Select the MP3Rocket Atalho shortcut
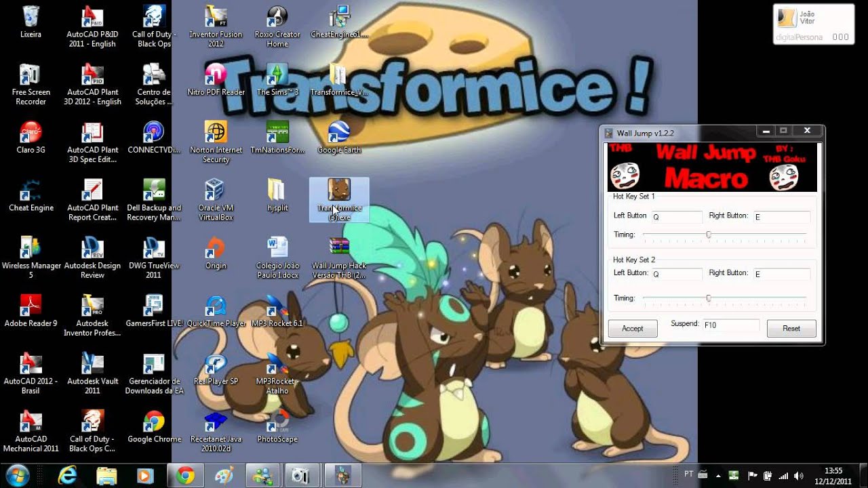The width and height of the screenshot is (868, 488). 277,374
